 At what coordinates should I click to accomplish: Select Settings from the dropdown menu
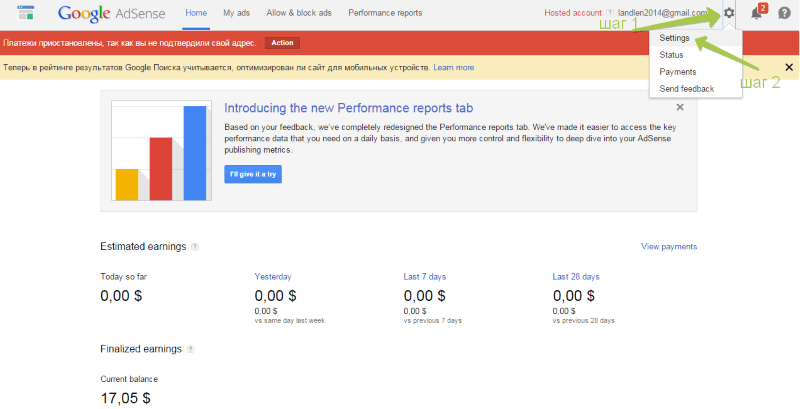point(675,38)
